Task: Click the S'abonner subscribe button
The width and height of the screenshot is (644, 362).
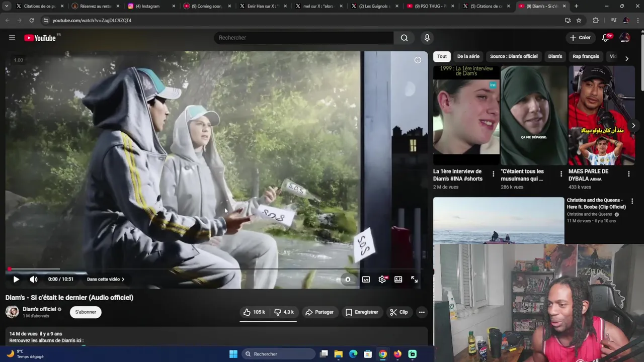Action: pyautogui.click(x=86, y=312)
